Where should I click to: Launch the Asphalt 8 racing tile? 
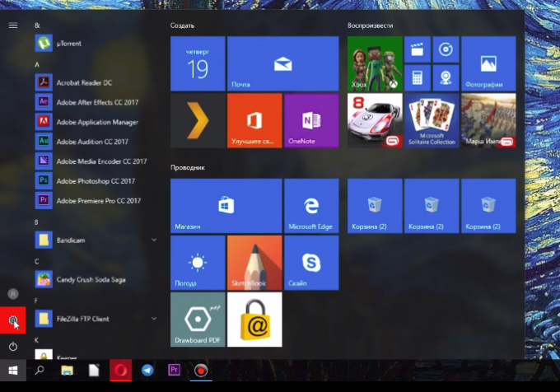375,121
